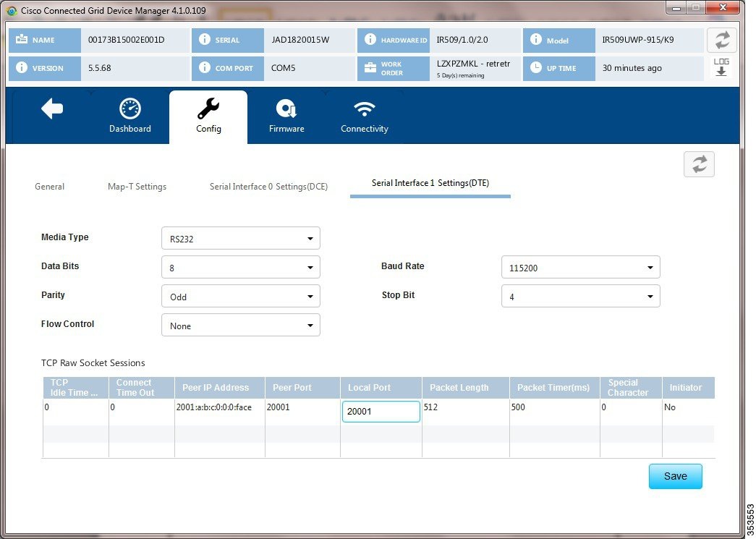
Task: Click the COM PORT info icon
Action: [x=205, y=67]
